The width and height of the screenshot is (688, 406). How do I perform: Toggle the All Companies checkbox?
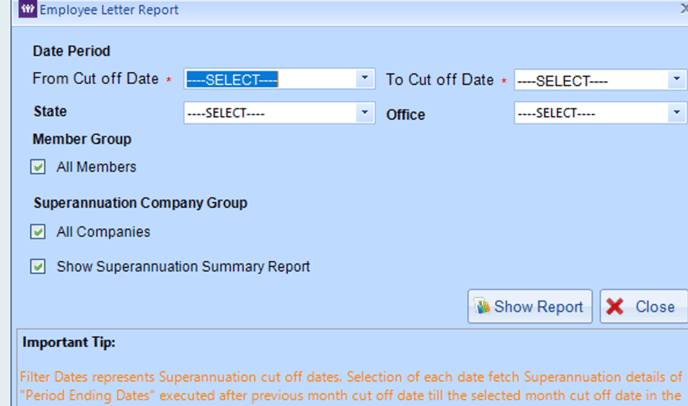point(38,232)
